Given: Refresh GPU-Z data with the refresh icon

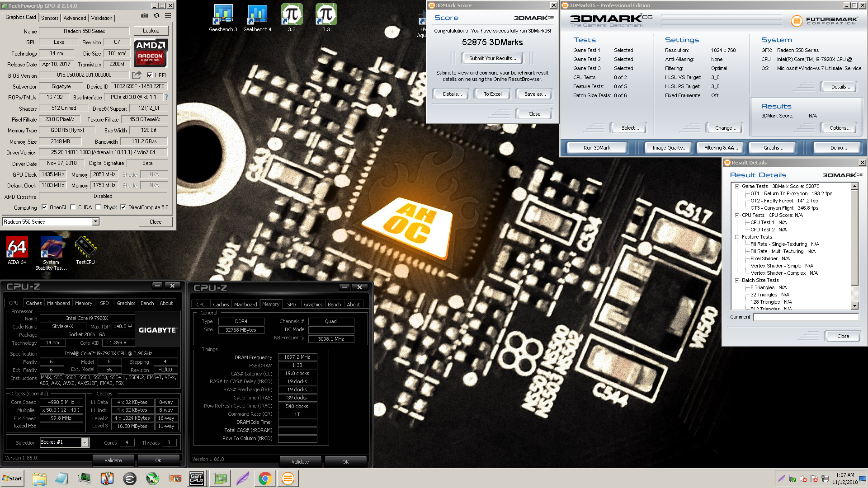Looking at the screenshot, I should coord(156,15).
